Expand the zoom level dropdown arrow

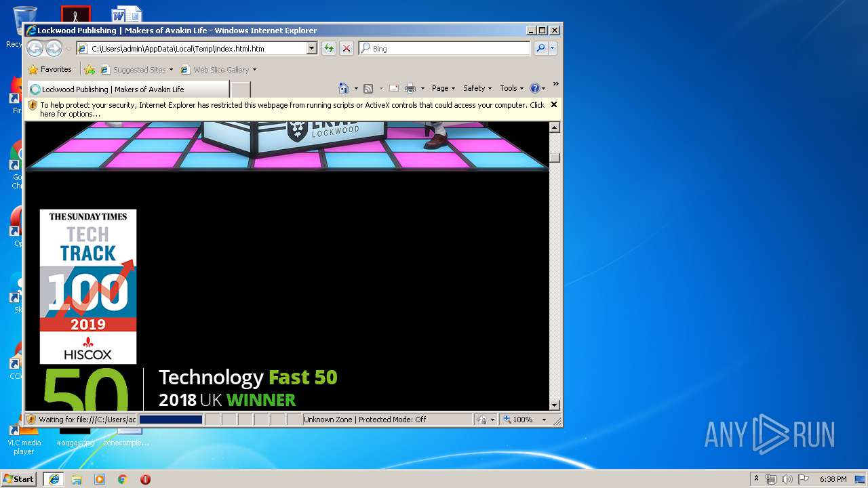click(544, 420)
